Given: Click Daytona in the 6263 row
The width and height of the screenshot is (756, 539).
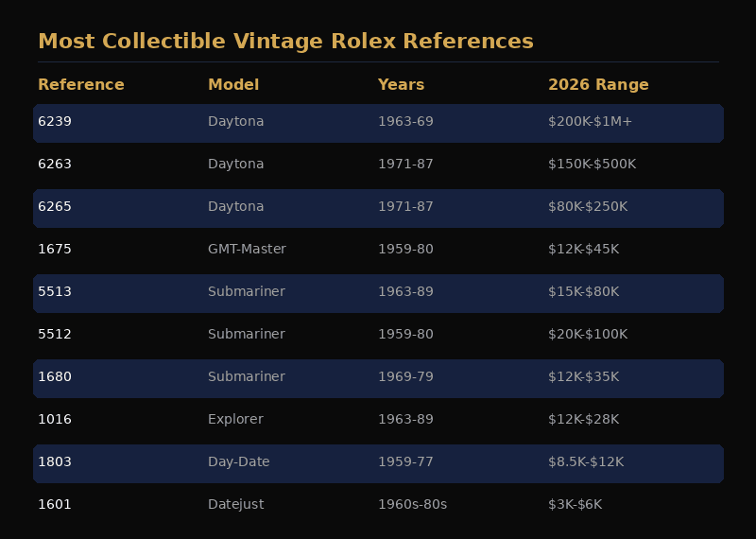Looking at the screenshot, I should pyautogui.click(x=235, y=165).
